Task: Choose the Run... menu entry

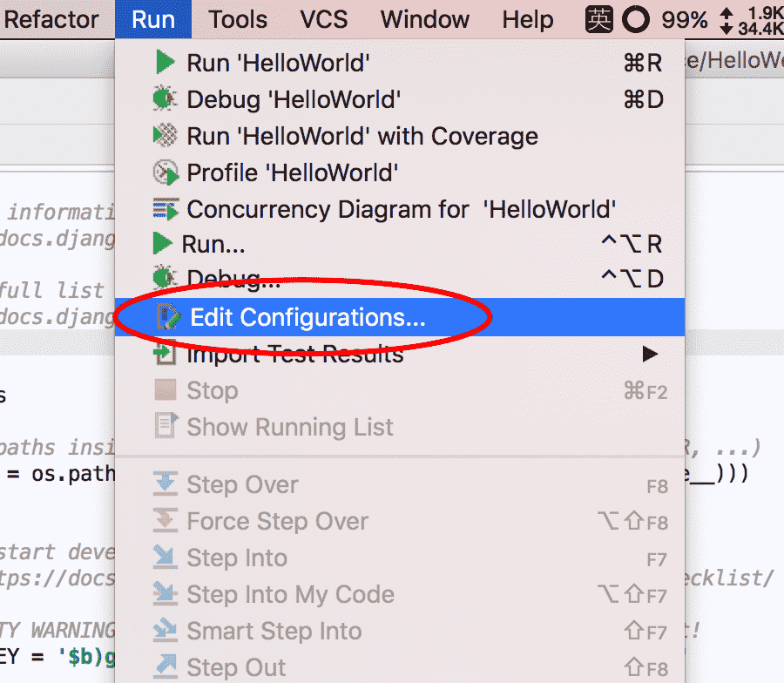Action: (x=400, y=244)
